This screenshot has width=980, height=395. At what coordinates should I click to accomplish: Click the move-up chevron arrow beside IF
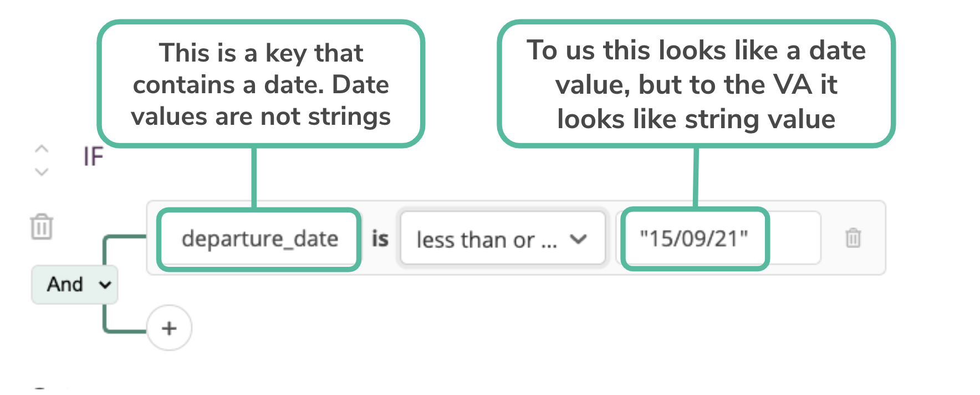42,149
